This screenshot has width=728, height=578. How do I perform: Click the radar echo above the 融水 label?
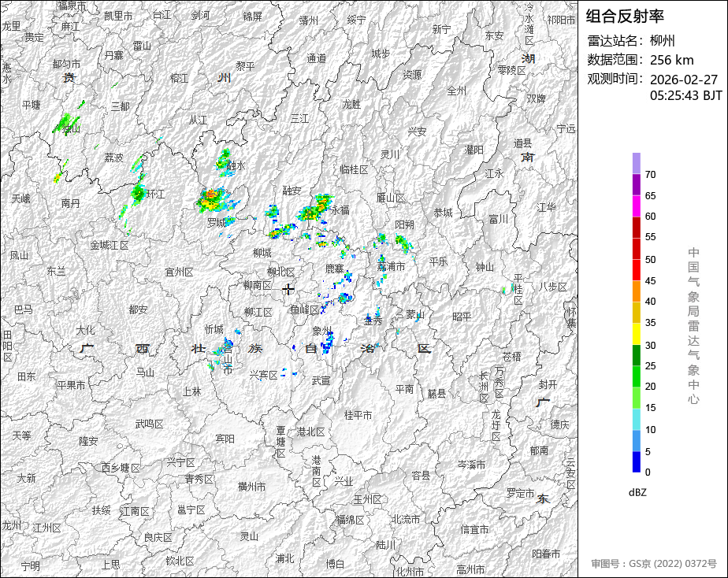pyautogui.click(x=224, y=157)
